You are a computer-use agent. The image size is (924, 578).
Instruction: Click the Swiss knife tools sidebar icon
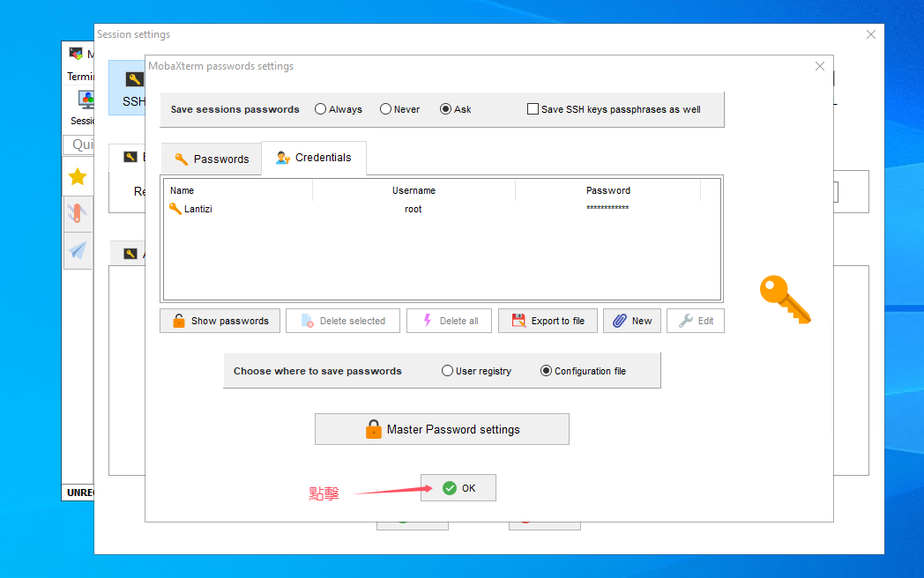point(78,212)
